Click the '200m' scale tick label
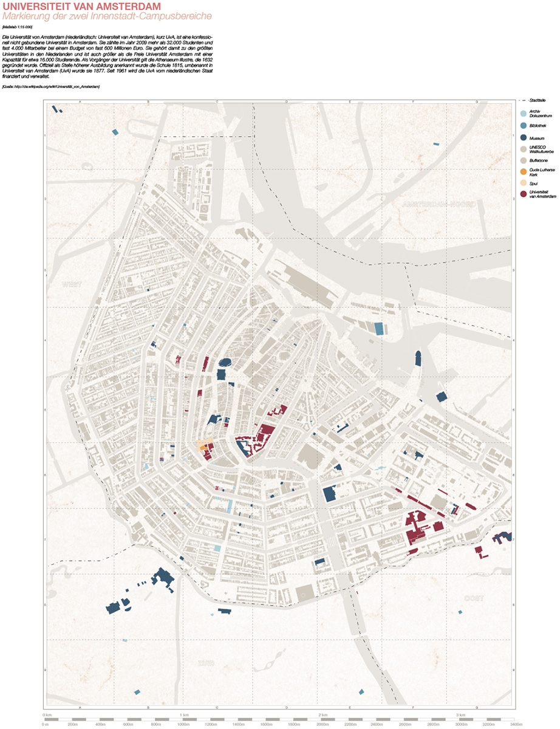The height and width of the screenshot is (729, 560). point(73,725)
